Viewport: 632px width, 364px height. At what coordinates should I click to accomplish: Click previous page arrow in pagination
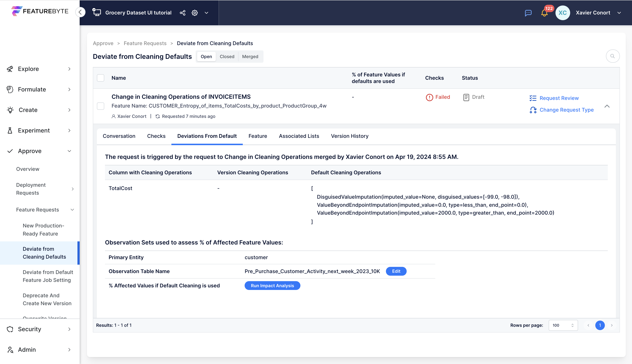588,325
